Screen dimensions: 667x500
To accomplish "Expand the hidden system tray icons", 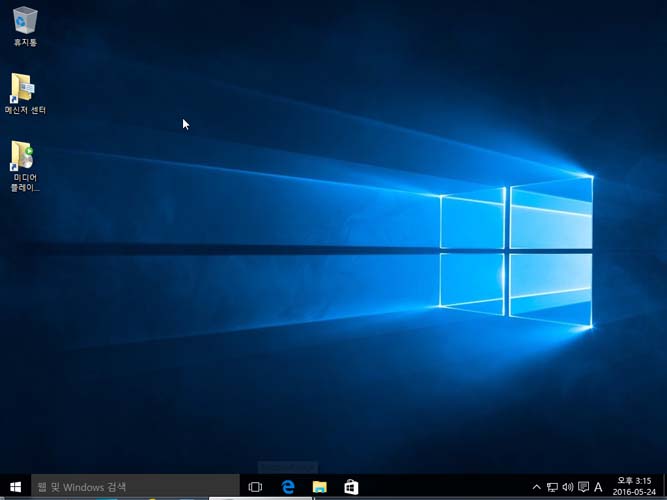I will [537, 487].
